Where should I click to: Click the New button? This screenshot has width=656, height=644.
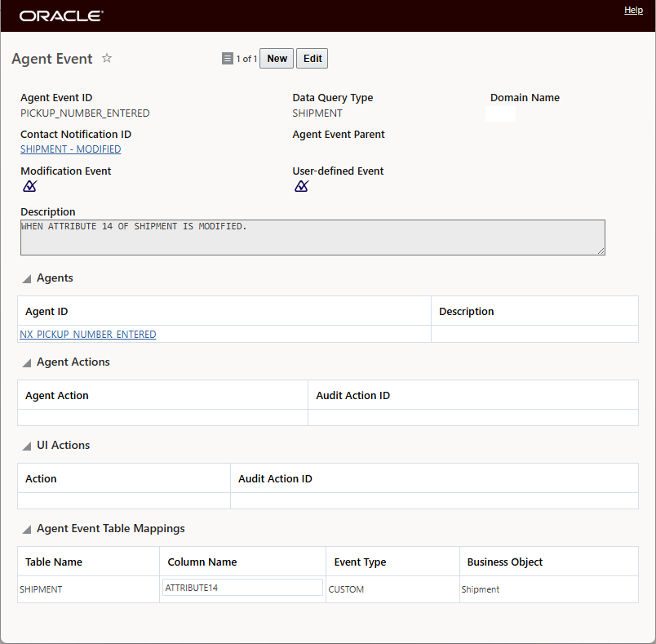coord(277,59)
